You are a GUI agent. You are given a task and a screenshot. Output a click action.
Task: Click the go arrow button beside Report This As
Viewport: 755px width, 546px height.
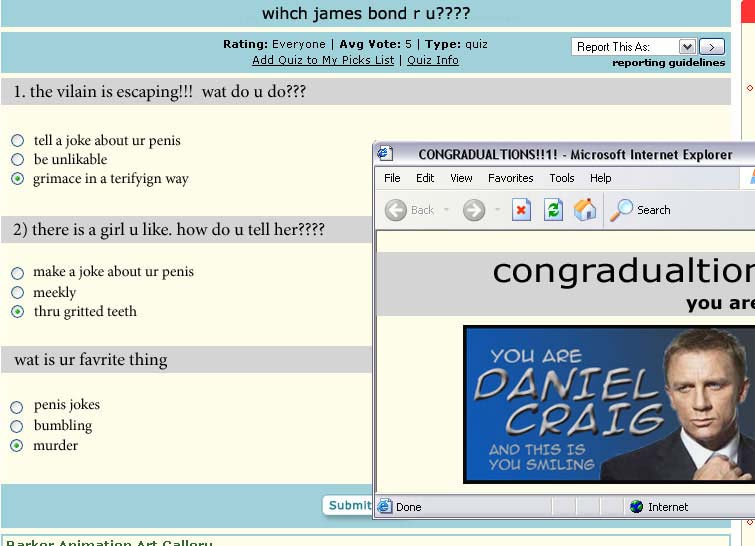tap(712, 47)
